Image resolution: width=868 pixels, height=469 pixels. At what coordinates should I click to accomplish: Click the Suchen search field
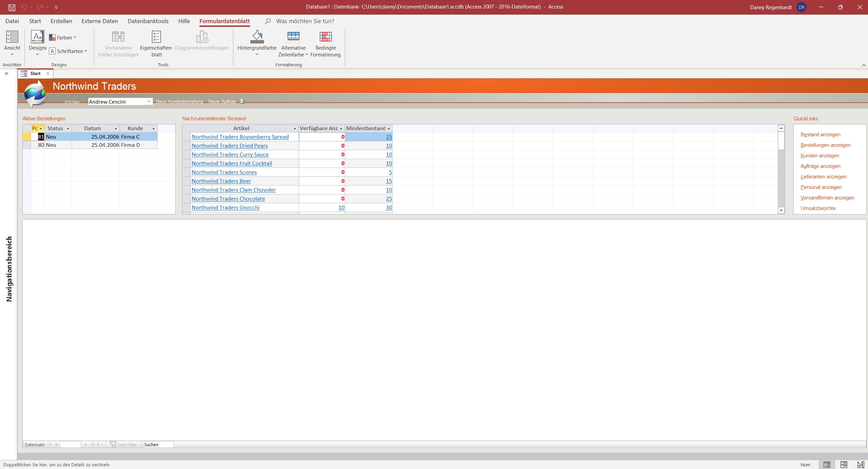pyautogui.click(x=158, y=445)
